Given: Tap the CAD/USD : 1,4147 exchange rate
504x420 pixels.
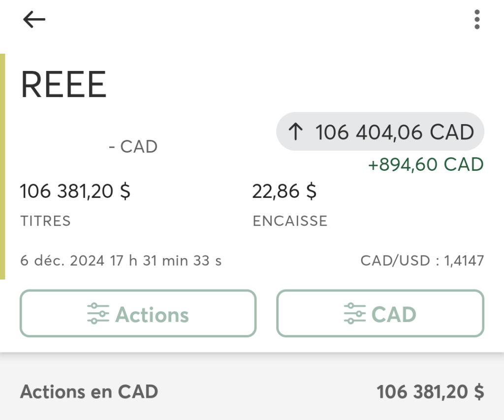Looking at the screenshot, I should click(x=422, y=260).
